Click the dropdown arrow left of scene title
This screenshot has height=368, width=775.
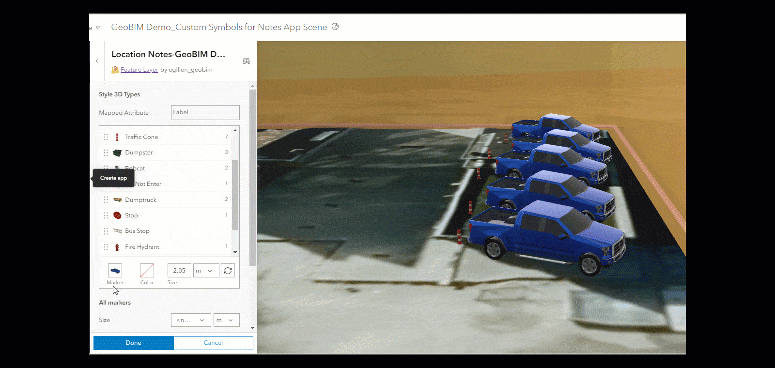[98, 27]
